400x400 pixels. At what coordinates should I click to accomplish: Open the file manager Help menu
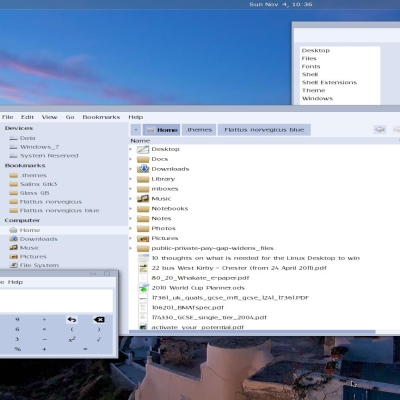tap(136, 117)
